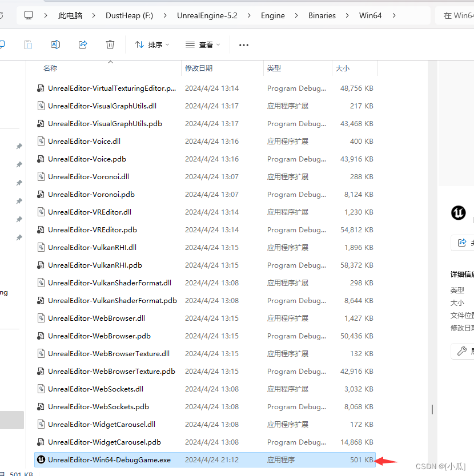Go to DustHeap (F:) in address bar

pos(130,15)
